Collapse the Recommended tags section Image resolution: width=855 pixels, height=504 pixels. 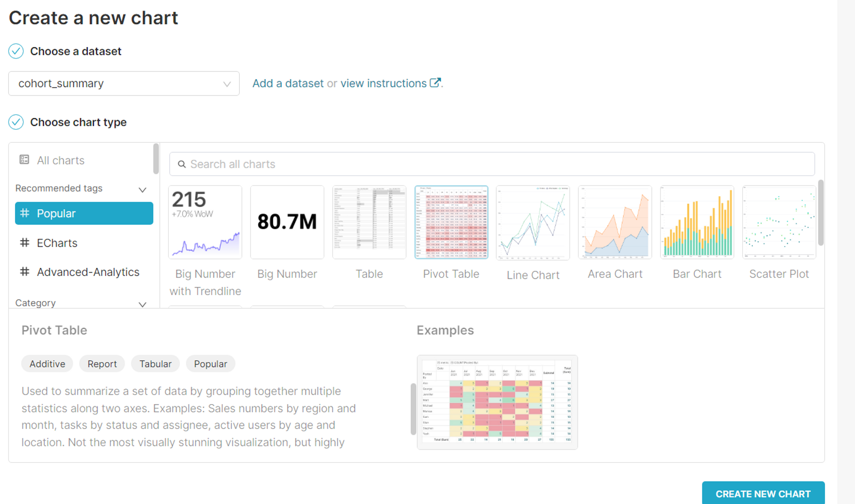[x=142, y=189]
